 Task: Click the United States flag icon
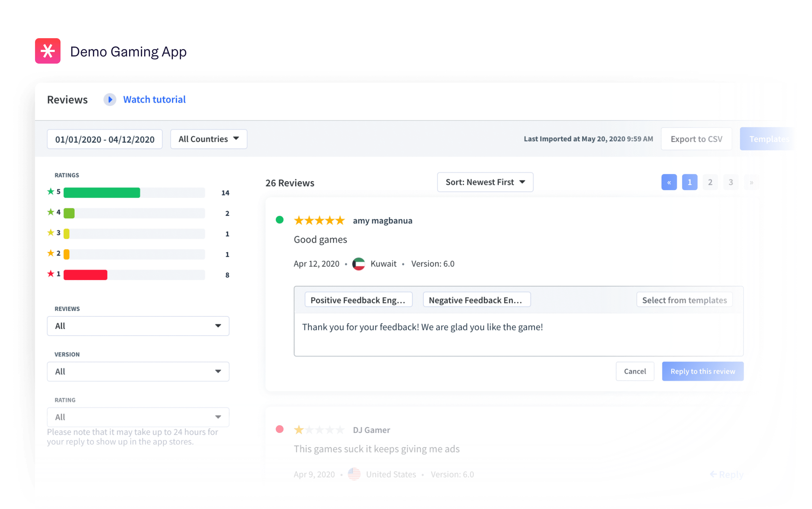(x=354, y=474)
